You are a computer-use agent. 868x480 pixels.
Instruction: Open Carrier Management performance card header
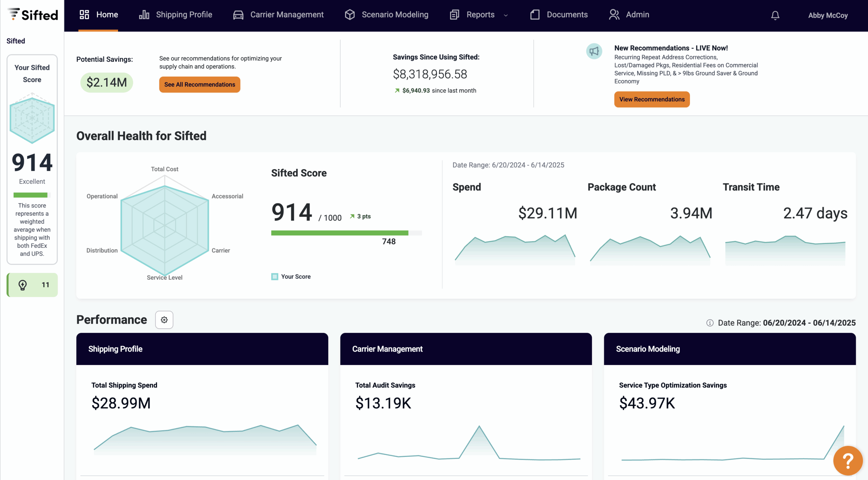pyautogui.click(x=466, y=349)
